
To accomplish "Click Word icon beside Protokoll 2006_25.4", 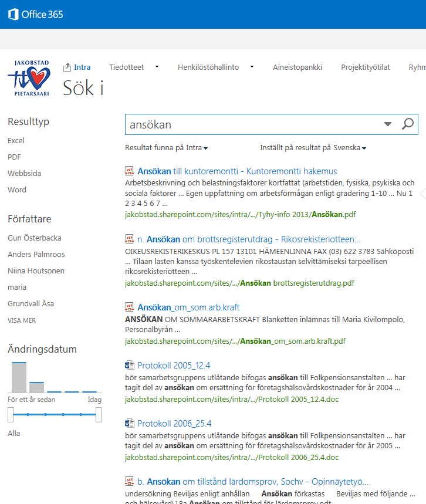I will tap(129, 423).
